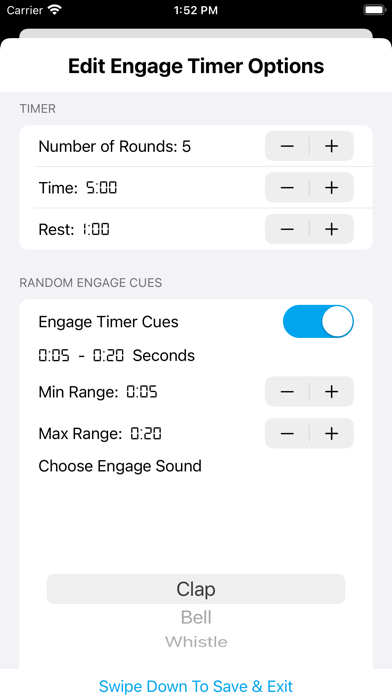Increase the Rest duration using plus

pyautogui.click(x=332, y=229)
